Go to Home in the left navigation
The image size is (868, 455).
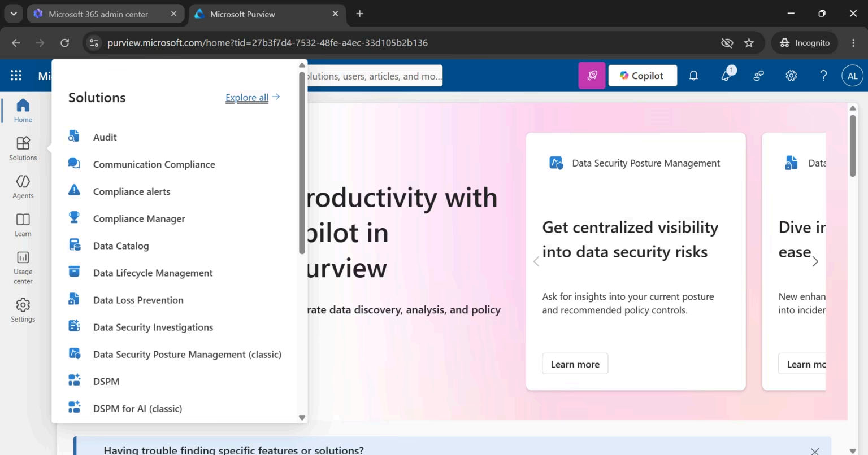click(23, 110)
